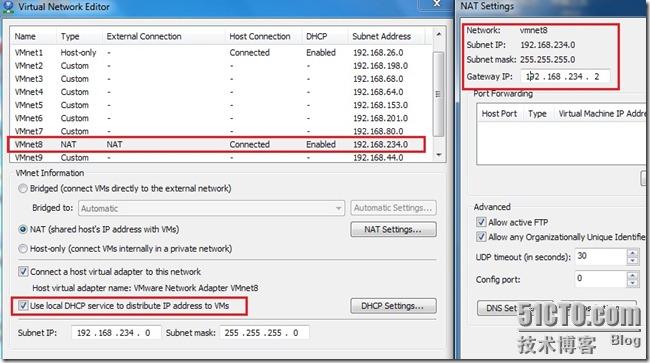Close the Virtual Network Editor window

[436, 4]
